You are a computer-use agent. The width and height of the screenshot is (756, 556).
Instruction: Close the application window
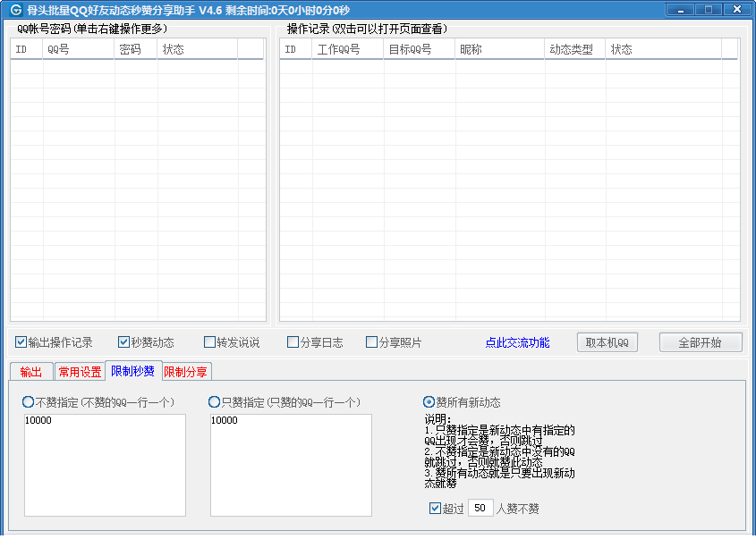point(737,9)
